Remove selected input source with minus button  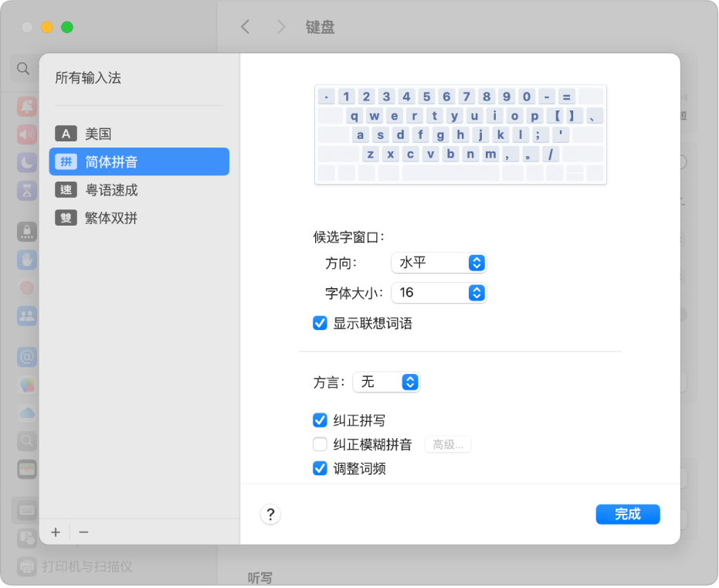83,532
